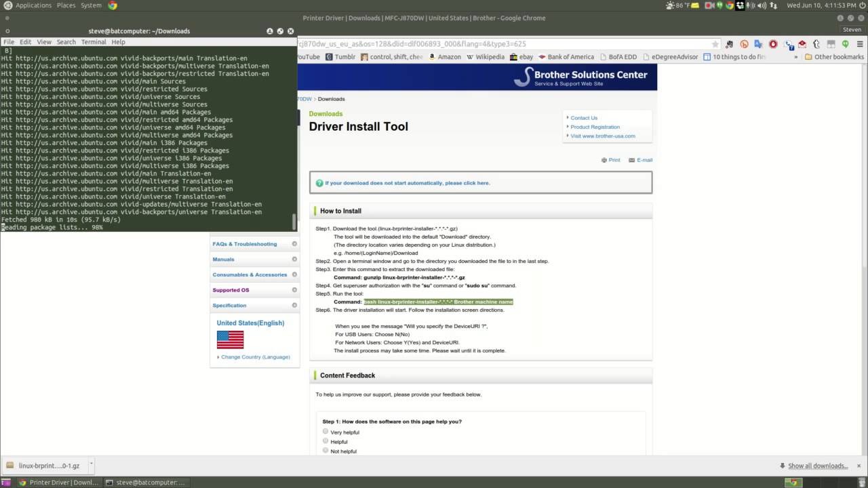Click Show all downloads link
This screenshot has width=868, height=488.
coord(818,466)
